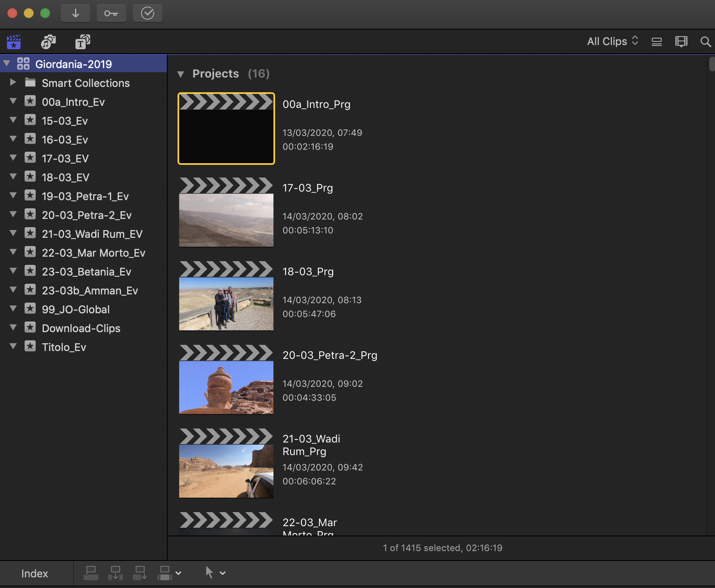Select the 17-03_Prg project thumbnail
Viewport: 715px width, 588px height.
point(226,212)
